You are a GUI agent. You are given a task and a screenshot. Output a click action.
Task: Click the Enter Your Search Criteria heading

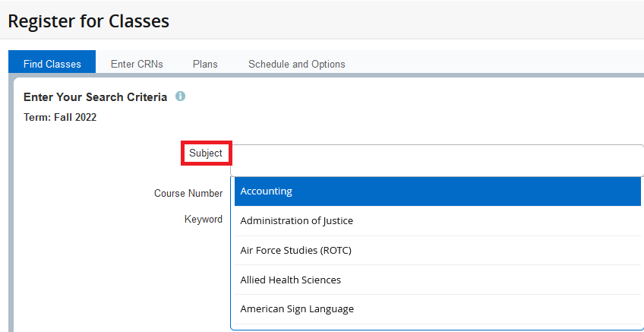coord(95,97)
